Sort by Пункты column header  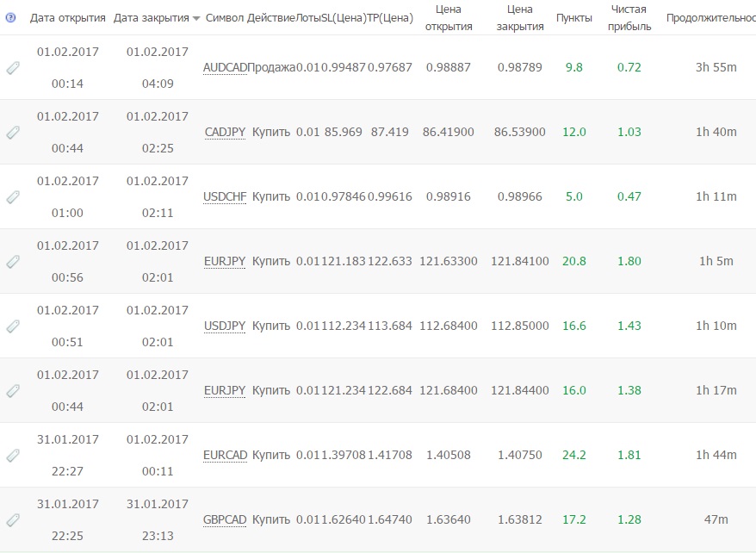tap(573, 18)
